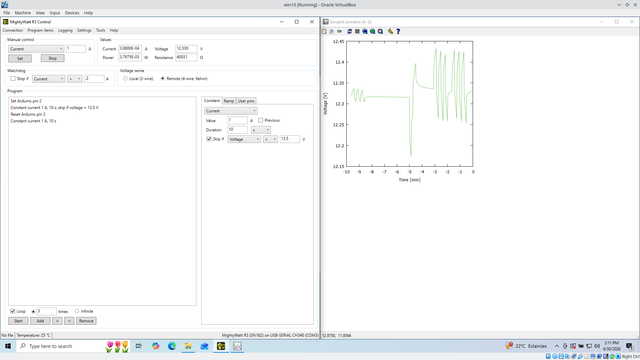640x360 pixels.
Task: Click the Windows Start button
Action: pos(8,346)
